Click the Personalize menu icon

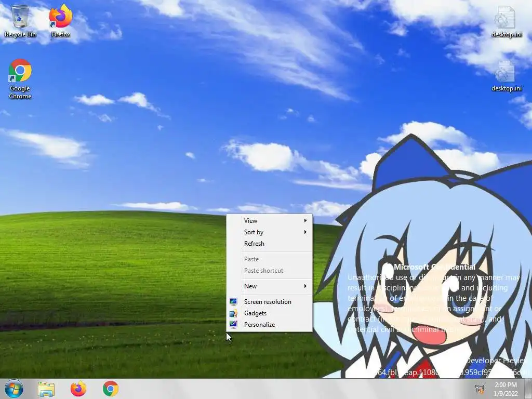click(x=233, y=325)
